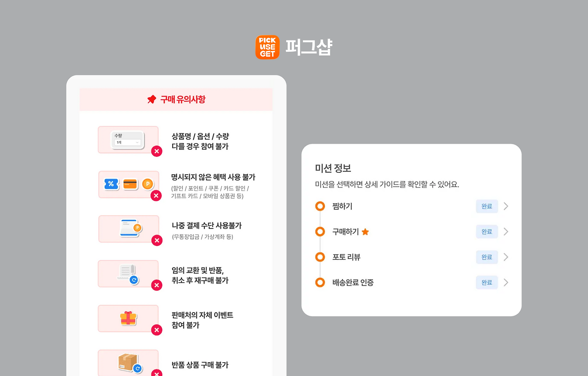Screen dimensions: 588x376
Task: Expand the 찜하기 mission chevron
Action: click(506, 206)
